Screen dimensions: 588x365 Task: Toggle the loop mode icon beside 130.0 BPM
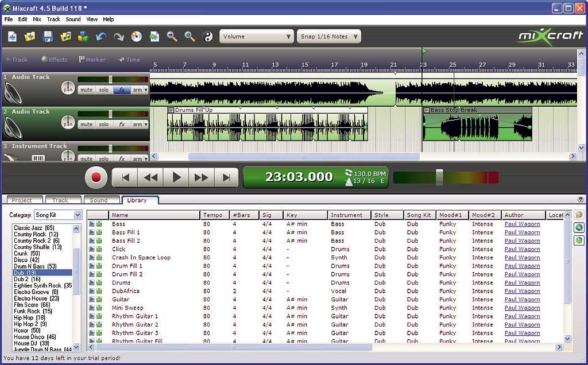pos(349,173)
